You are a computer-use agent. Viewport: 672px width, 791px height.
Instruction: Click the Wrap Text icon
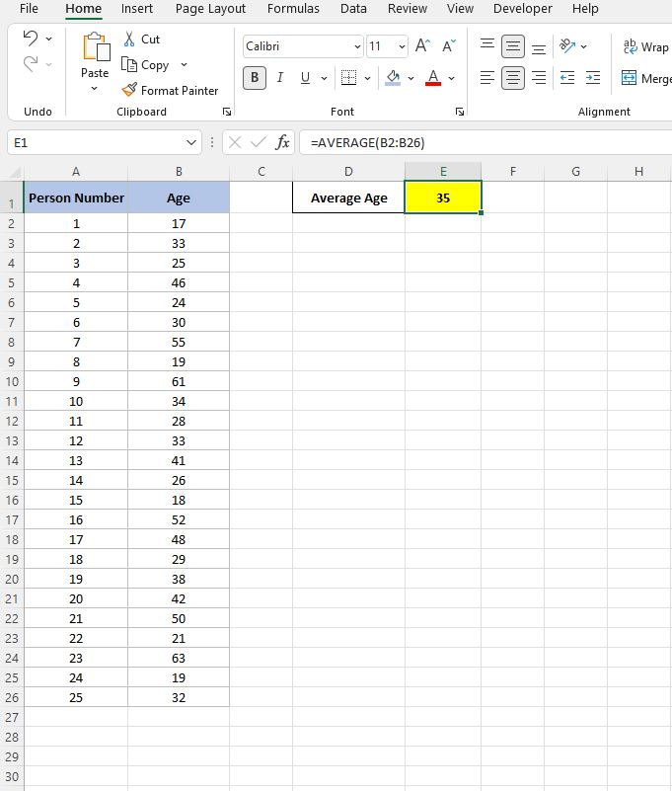point(631,46)
